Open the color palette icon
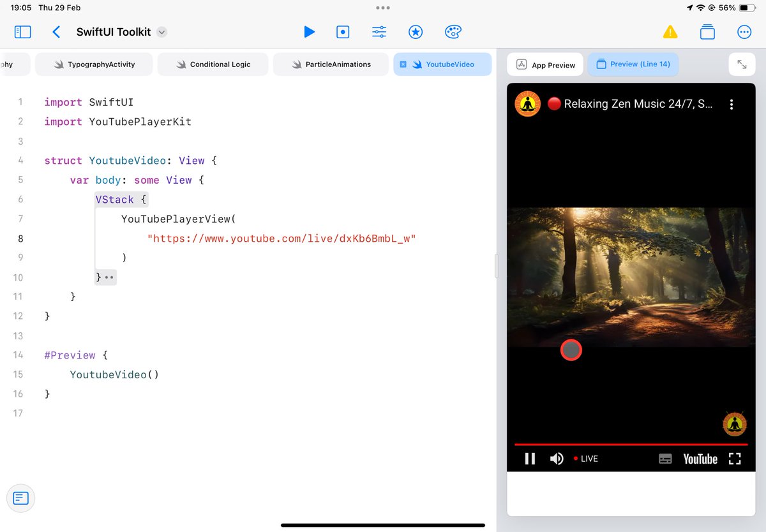 453,32
